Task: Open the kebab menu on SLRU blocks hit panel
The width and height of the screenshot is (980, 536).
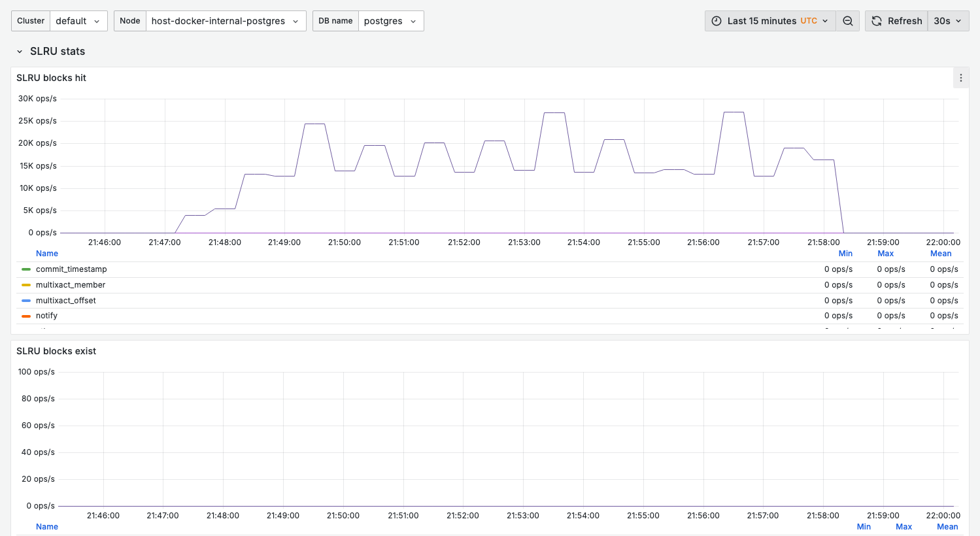Action: click(x=961, y=77)
